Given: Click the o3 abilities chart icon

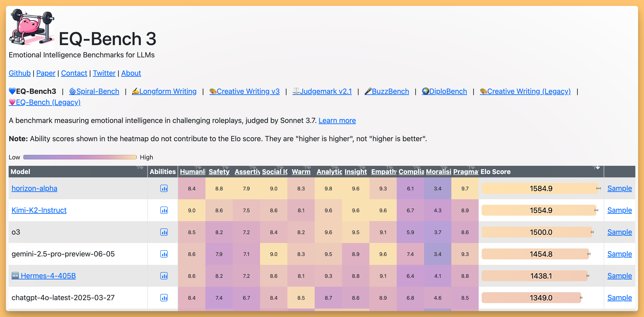Looking at the screenshot, I should pos(164,232).
